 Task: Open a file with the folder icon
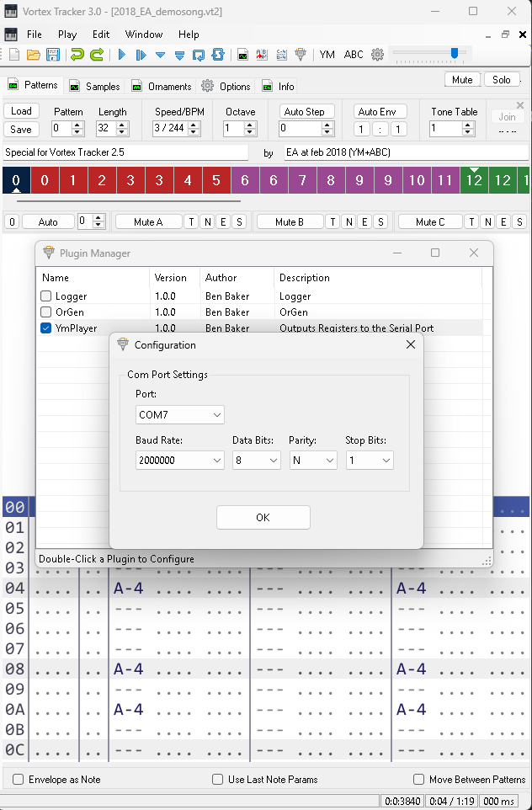point(33,55)
